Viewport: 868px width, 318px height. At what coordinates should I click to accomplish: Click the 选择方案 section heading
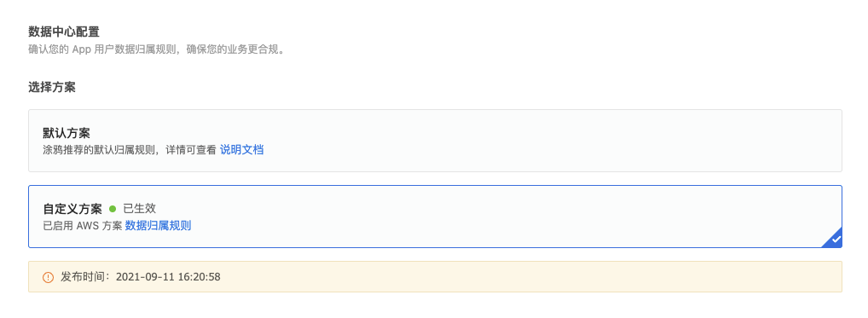52,87
